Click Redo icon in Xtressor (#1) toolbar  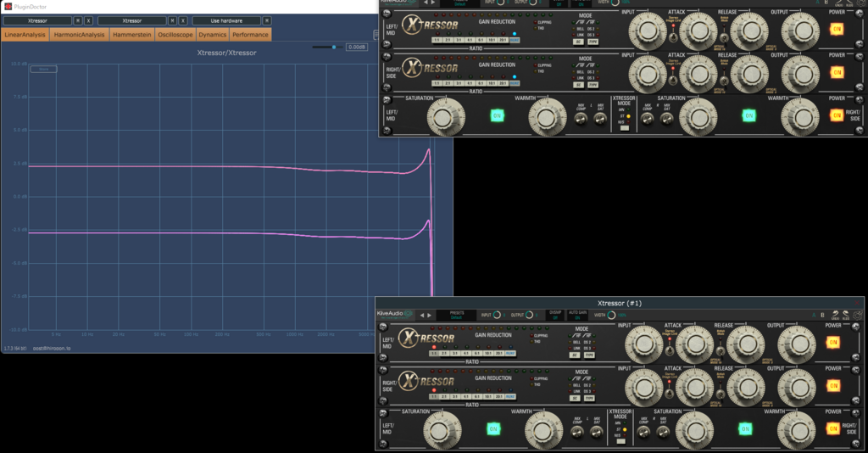(846, 315)
